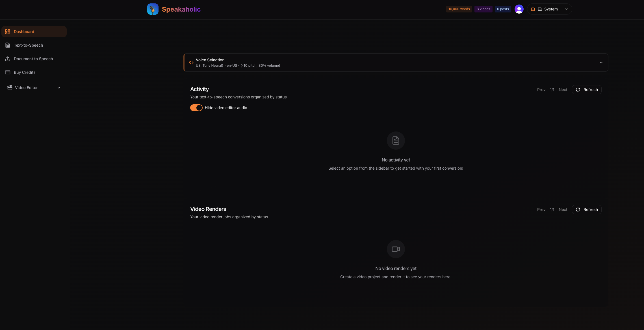
Task: Expand the Video Editor submenu chevron
Action: tap(59, 88)
